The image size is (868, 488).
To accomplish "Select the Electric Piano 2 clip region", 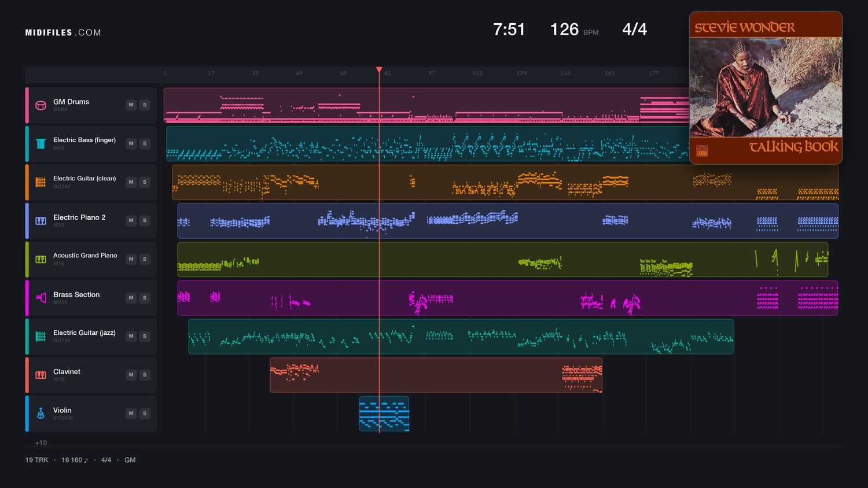I will pos(507,221).
